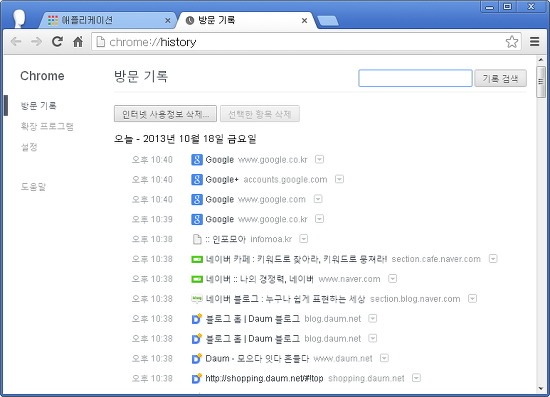Screen dimensions: 550x397
Task: Click the 인터넷 사용정보 삭제 button
Action: (x=165, y=114)
